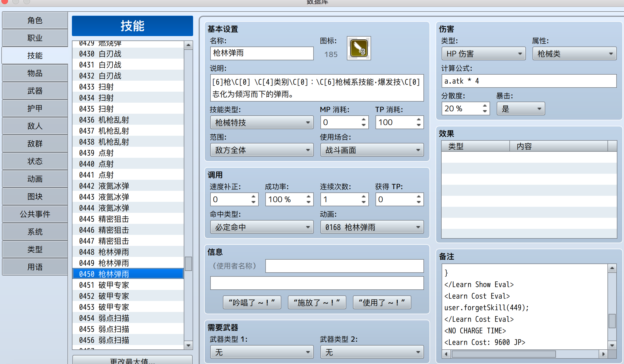Viewport: 624px width, 364px height.
Task: Click the “施放了～！” button
Action: pos(317,303)
